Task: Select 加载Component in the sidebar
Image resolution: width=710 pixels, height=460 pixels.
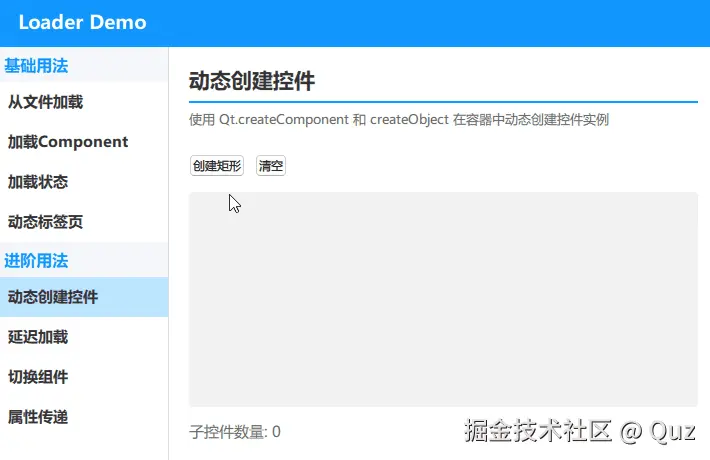Action: point(84,142)
